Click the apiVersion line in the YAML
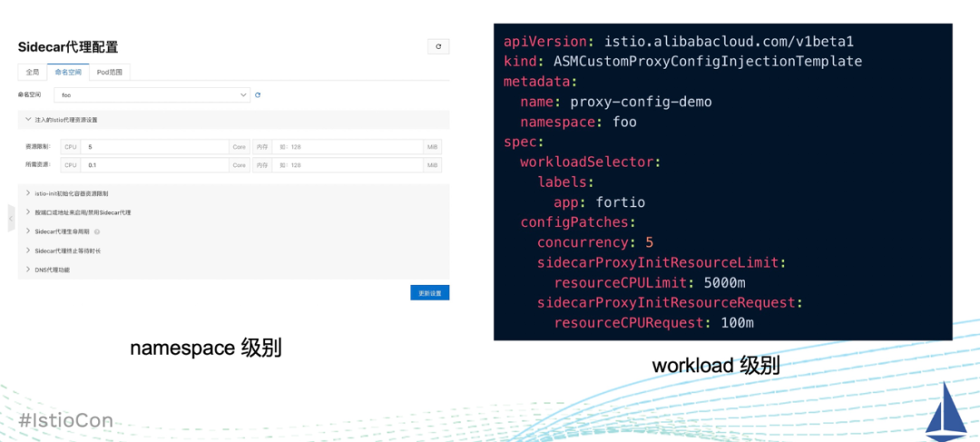The height and width of the screenshot is (442, 980). coord(678,42)
